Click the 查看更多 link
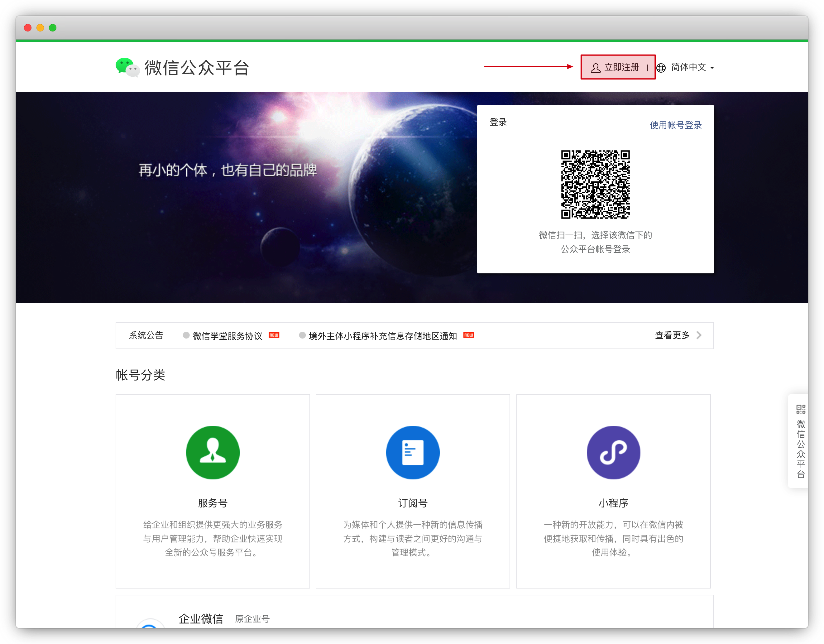This screenshot has height=644, width=824. point(672,335)
